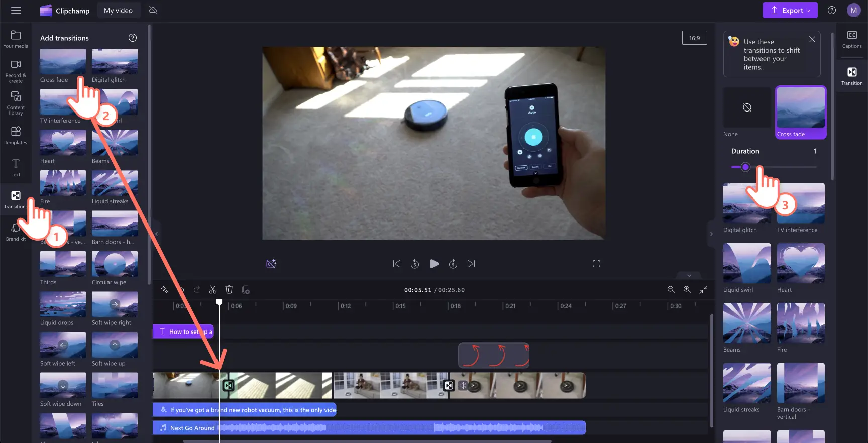Open the Captions tab on right sidebar
This screenshot has height=443, width=868.
click(x=852, y=39)
